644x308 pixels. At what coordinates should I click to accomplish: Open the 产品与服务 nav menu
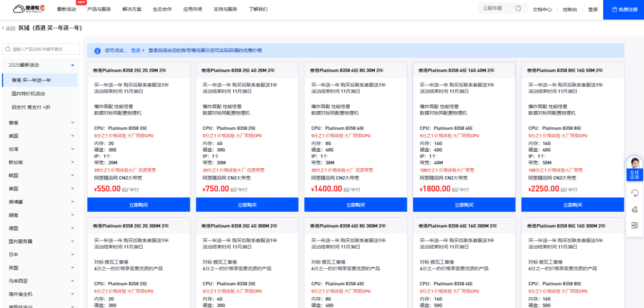99,9
